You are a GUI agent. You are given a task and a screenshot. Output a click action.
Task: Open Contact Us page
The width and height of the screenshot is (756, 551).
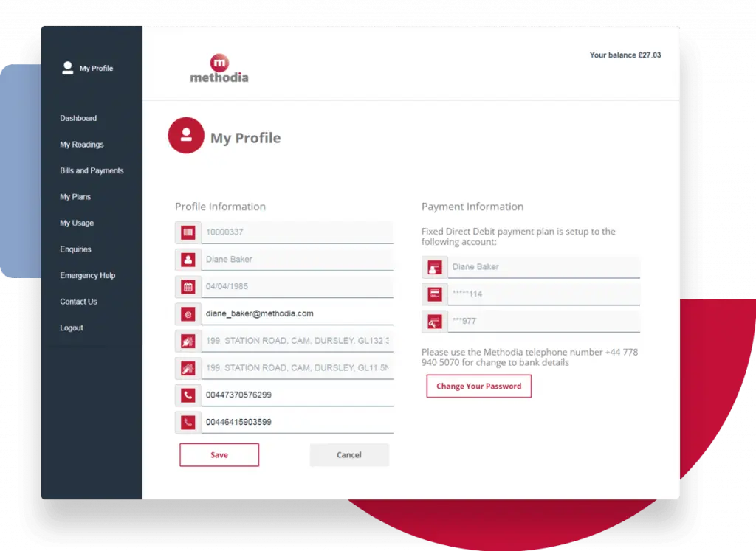(x=78, y=302)
